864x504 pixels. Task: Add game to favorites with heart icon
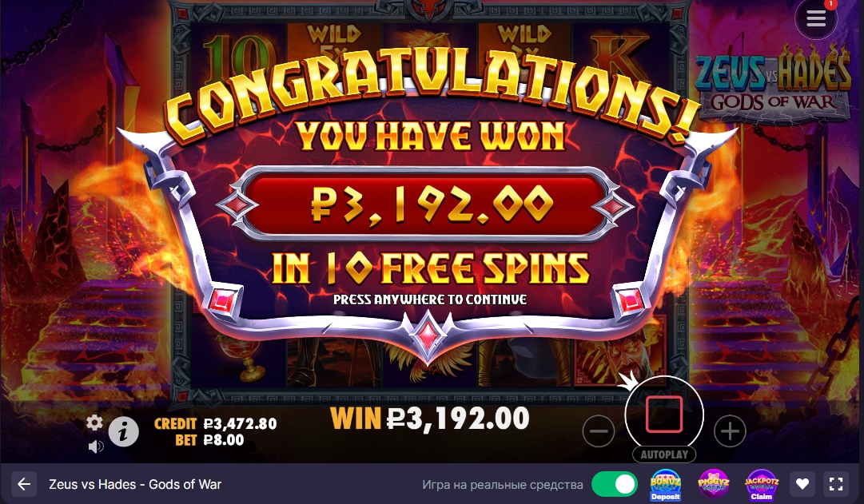(x=802, y=484)
